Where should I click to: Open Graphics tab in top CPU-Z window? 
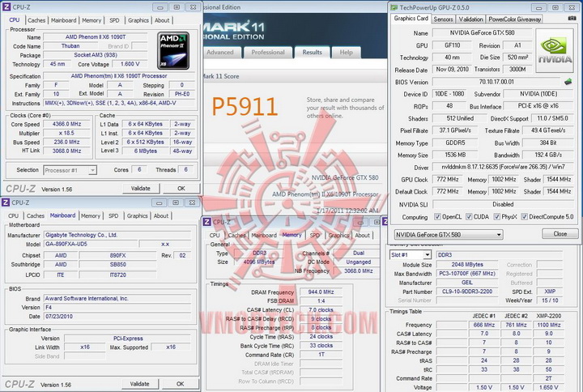pyautogui.click(x=138, y=20)
